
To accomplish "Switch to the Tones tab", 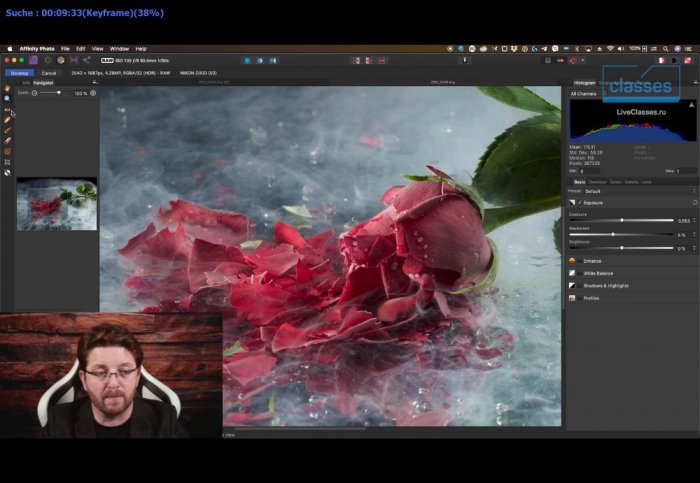I will click(615, 182).
